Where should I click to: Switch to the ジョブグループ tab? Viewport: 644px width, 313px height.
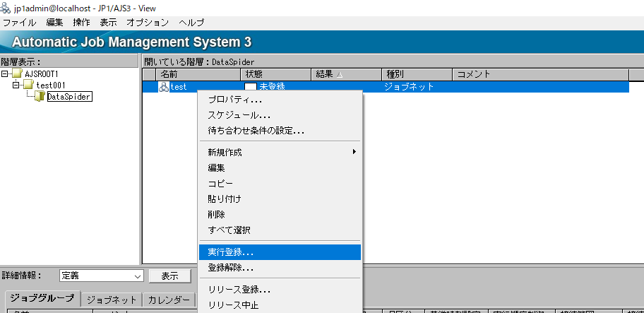[42, 299]
